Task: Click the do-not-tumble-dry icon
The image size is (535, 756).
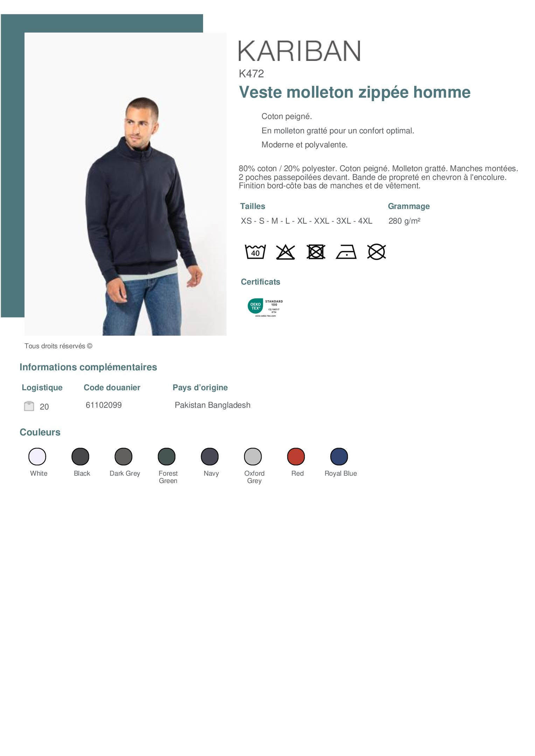Action: (316, 252)
